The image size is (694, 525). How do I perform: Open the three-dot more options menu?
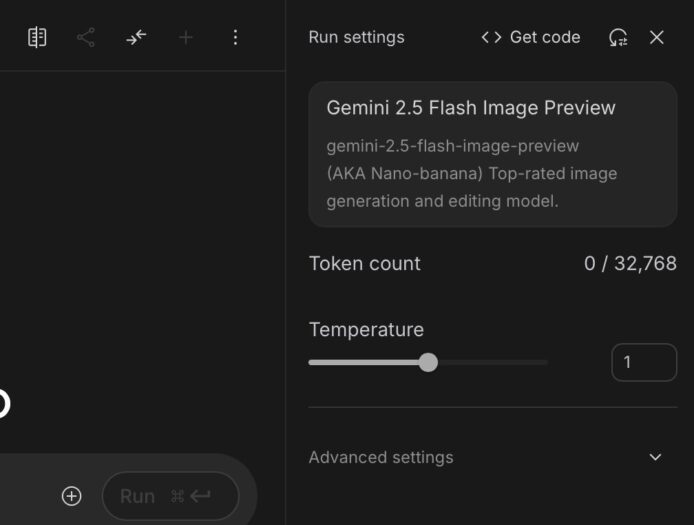(235, 37)
